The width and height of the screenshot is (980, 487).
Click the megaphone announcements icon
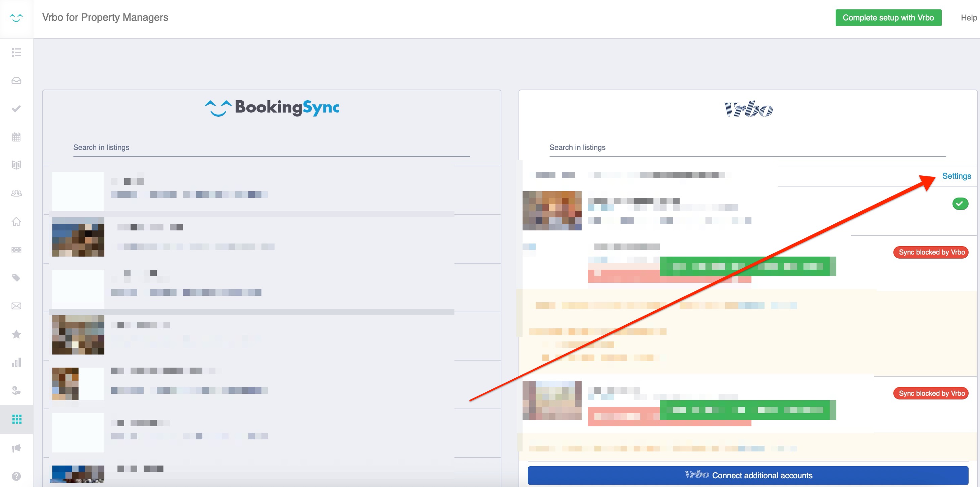tap(16, 448)
